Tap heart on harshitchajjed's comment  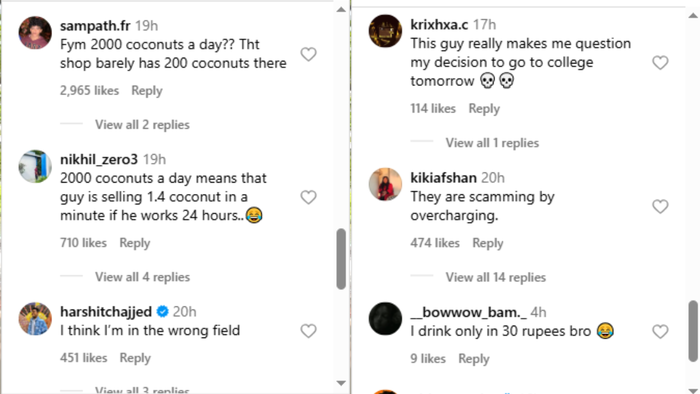308,331
